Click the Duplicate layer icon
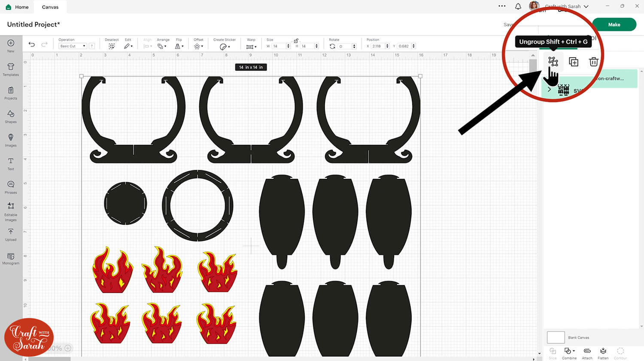644x361 pixels. coord(574,62)
